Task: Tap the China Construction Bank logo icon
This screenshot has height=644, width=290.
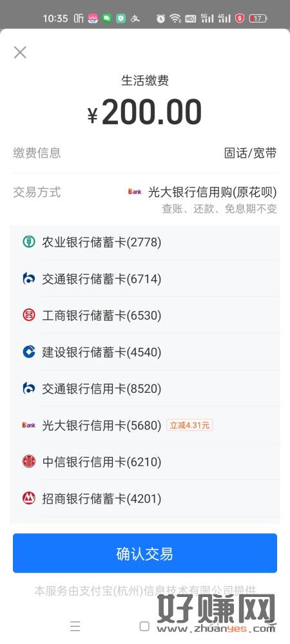Action: (28, 352)
